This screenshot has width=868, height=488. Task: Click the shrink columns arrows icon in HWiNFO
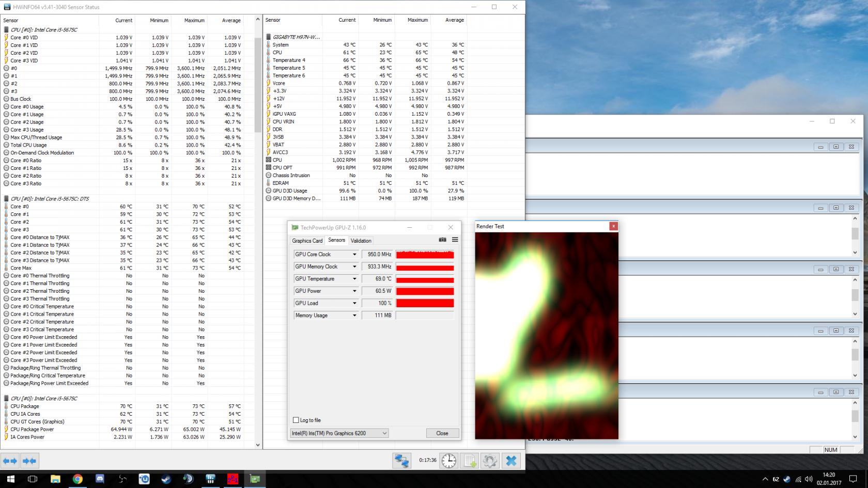click(x=29, y=461)
